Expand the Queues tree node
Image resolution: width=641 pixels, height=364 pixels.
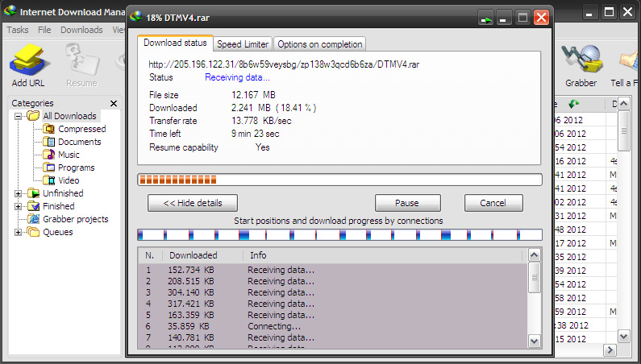click(x=18, y=233)
